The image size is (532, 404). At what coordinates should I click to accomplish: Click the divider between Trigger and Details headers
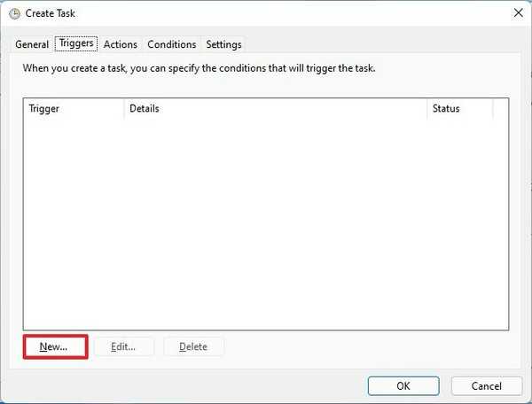(x=124, y=109)
